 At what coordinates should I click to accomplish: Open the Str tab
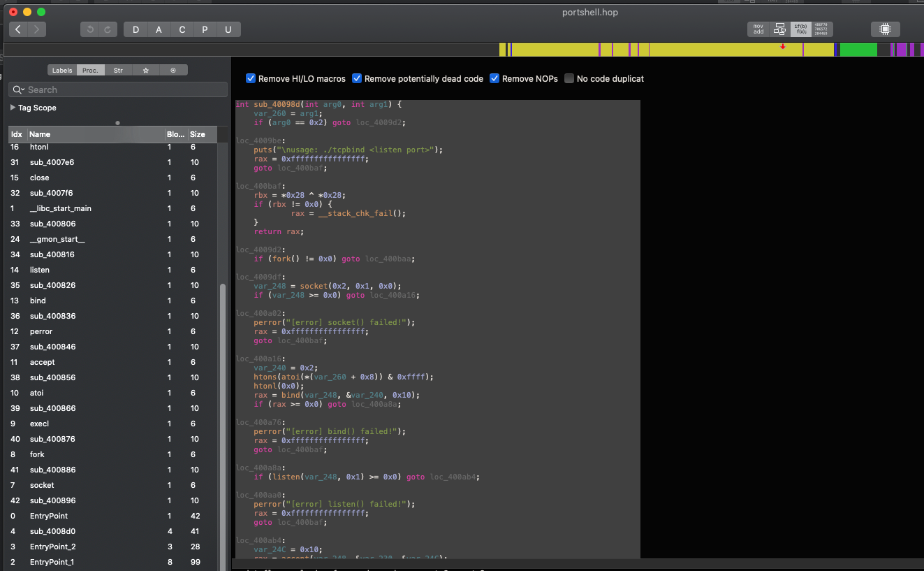click(118, 70)
